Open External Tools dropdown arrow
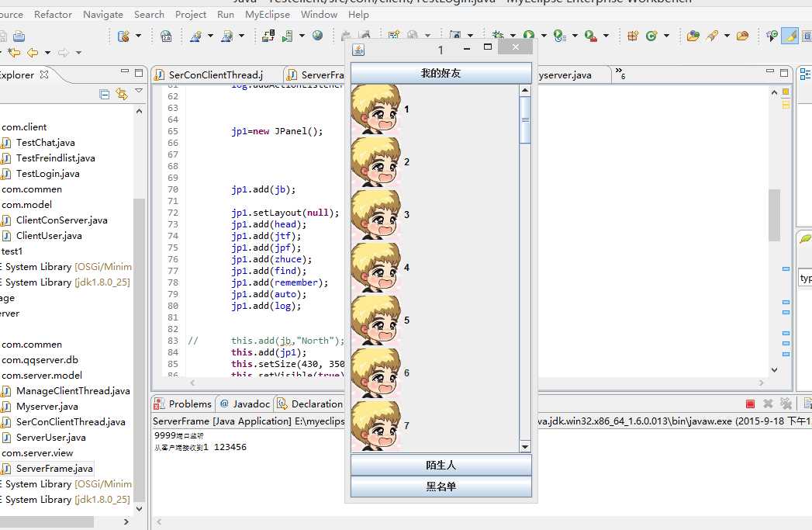 (x=606, y=36)
